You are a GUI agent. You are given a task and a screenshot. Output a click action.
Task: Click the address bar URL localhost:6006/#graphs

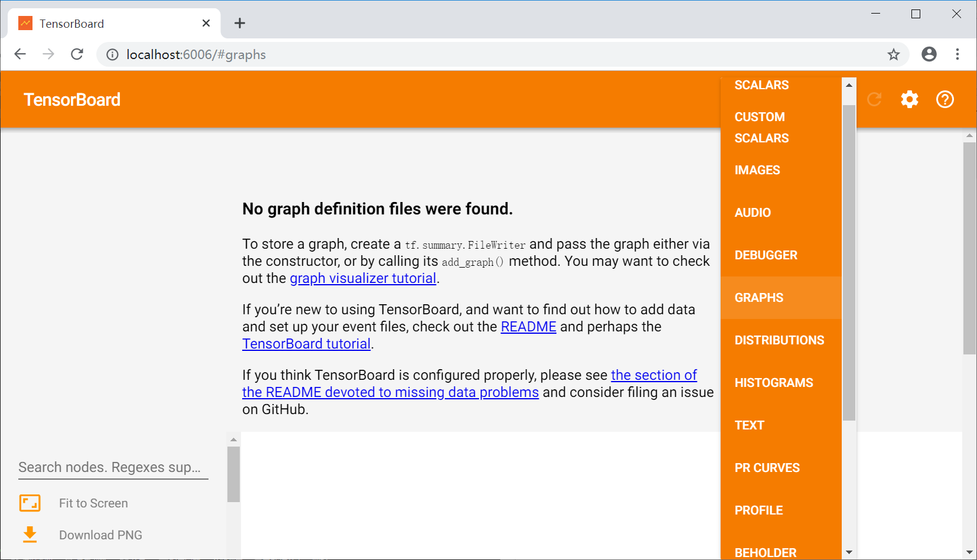(196, 54)
